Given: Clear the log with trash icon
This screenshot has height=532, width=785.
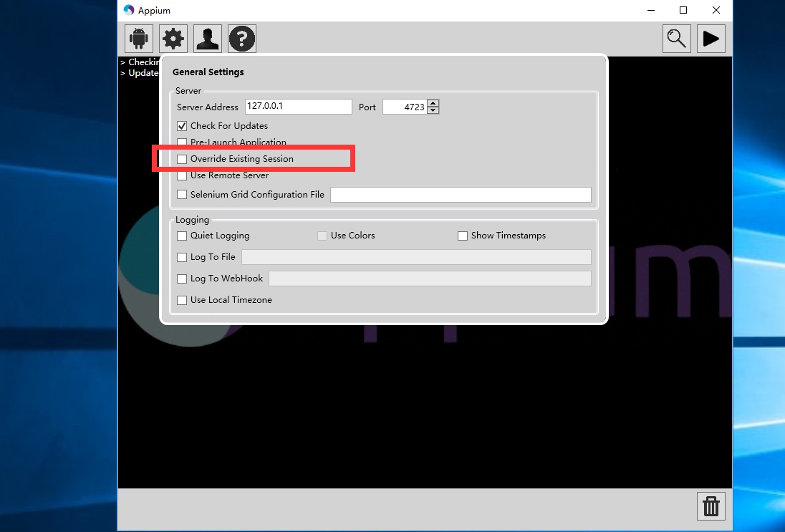Looking at the screenshot, I should 711,506.
